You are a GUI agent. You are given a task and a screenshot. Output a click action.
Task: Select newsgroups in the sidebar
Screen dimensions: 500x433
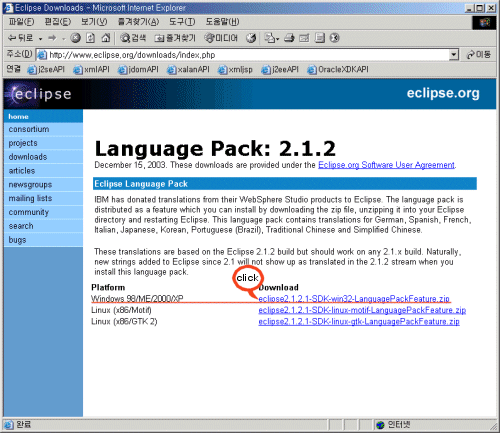(43, 184)
